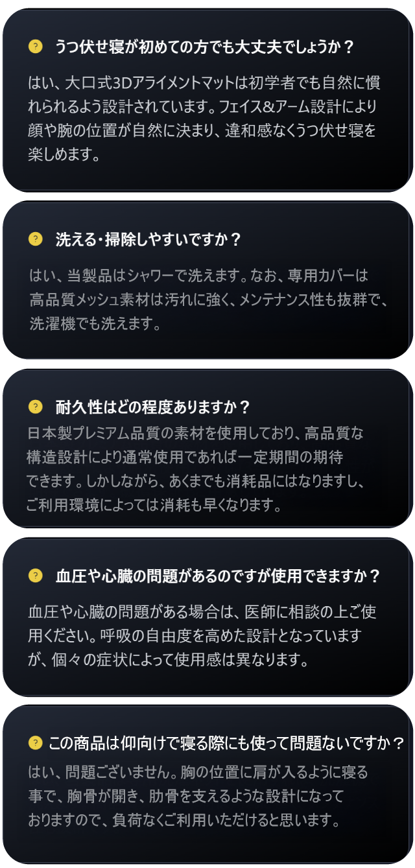
Task: Tap the question icon beside 血圧や心臓の問題 heading
Action: click(x=36, y=575)
